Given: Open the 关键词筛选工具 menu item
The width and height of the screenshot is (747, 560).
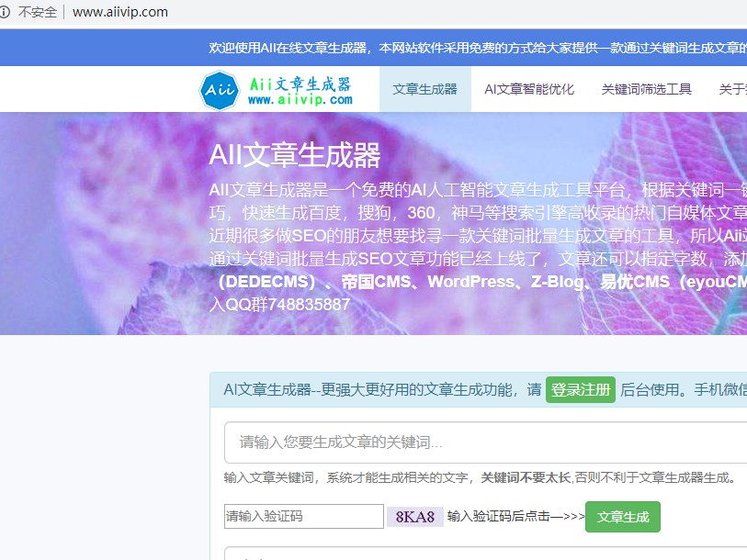Looking at the screenshot, I should (646, 89).
